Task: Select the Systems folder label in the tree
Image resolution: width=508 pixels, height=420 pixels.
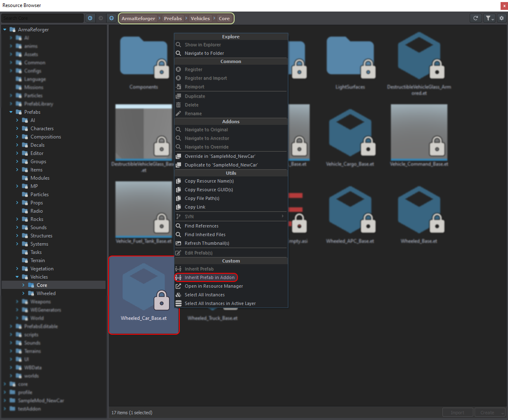Action: (39, 244)
